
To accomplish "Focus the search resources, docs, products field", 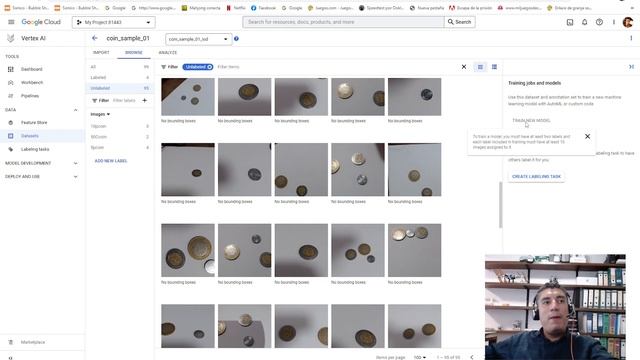I will coord(344,22).
